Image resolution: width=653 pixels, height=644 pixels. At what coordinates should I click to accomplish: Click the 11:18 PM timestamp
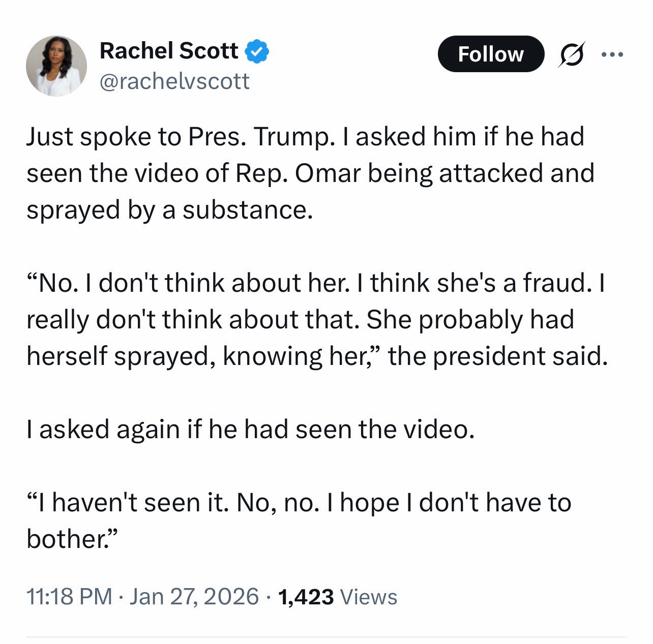point(69,597)
